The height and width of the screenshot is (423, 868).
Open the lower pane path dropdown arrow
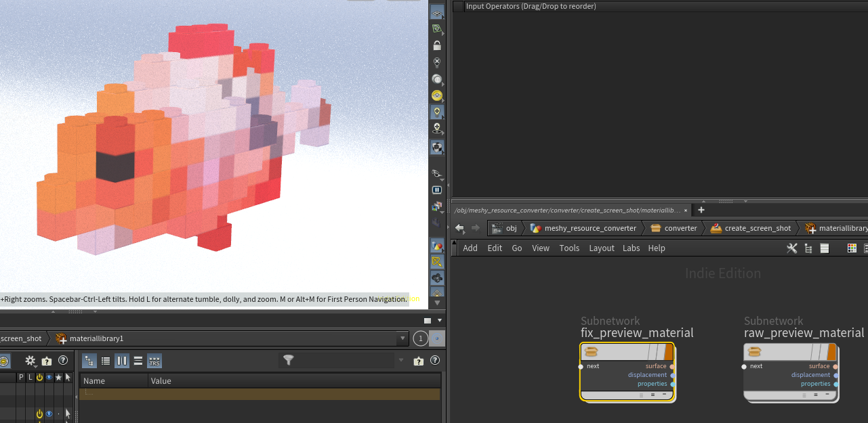pyautogui.click(x=403, y=338)
